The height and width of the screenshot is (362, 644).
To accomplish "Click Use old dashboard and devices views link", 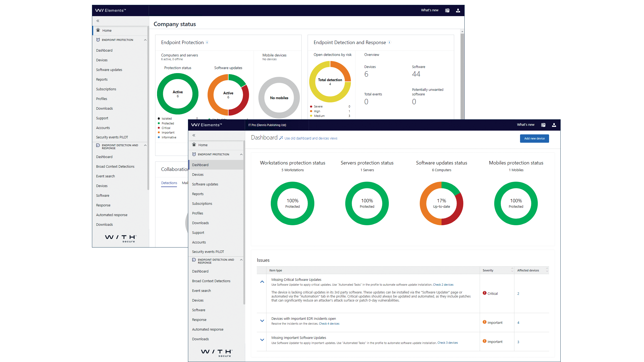I will (311, 138).
